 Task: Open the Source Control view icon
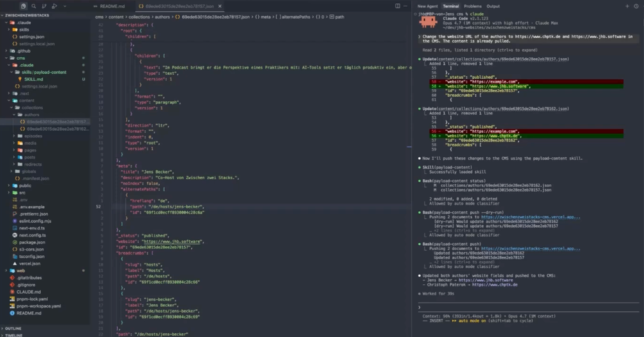[x=44, y=6]
